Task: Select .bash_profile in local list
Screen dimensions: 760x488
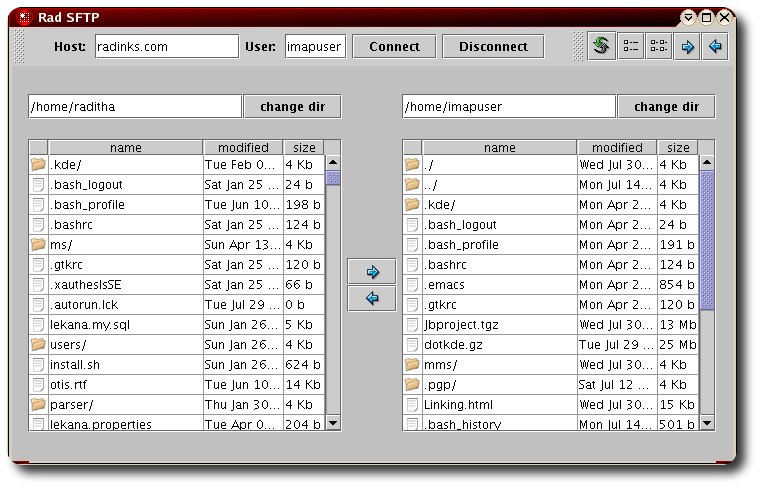Action: coord(87,205)
